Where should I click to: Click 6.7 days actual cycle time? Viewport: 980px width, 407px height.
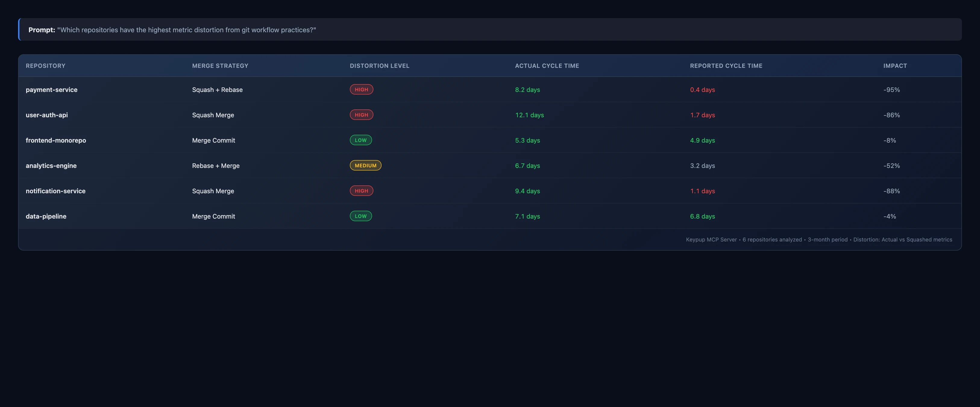click(x=527, y=166)
